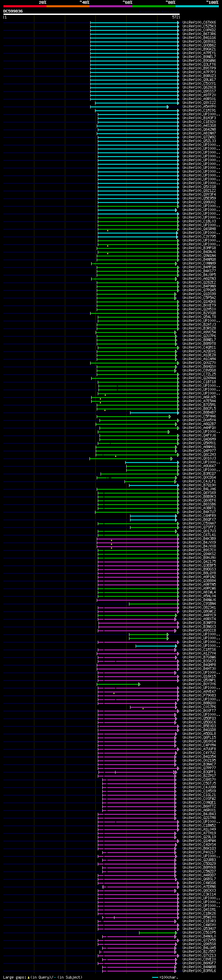Click cyan alignment bar for UniRef100_B8B4B7
The height and width of the screenshot is (980, 222).
coord(154,413)
